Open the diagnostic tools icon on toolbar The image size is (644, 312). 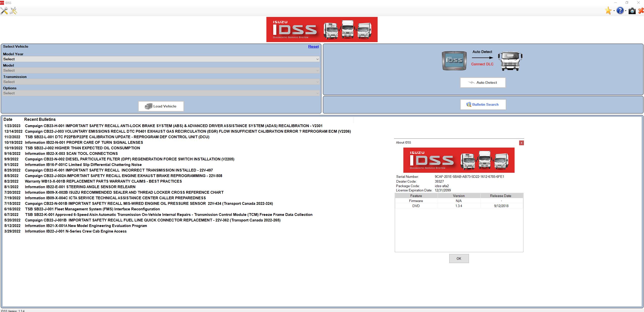click(4, 11)
